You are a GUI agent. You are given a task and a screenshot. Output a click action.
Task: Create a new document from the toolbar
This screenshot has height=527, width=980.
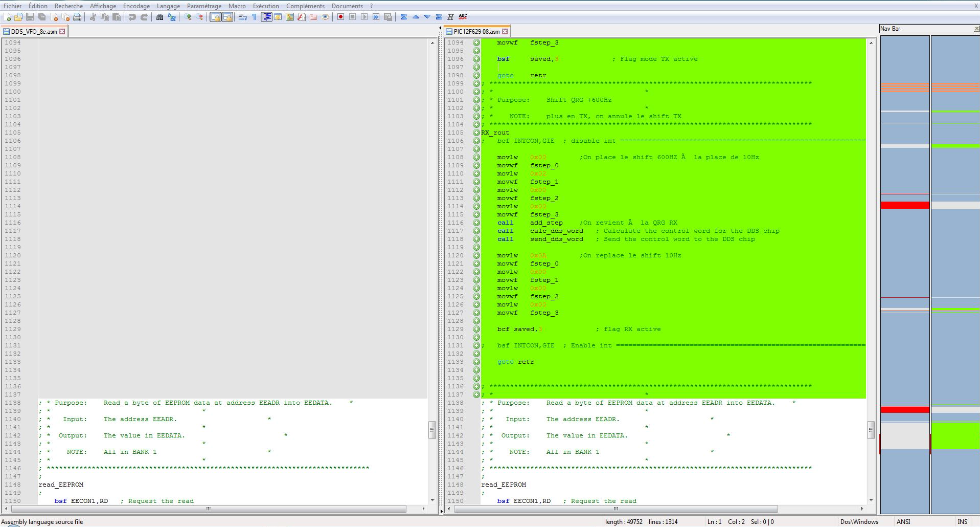click(x=7, y=17)
